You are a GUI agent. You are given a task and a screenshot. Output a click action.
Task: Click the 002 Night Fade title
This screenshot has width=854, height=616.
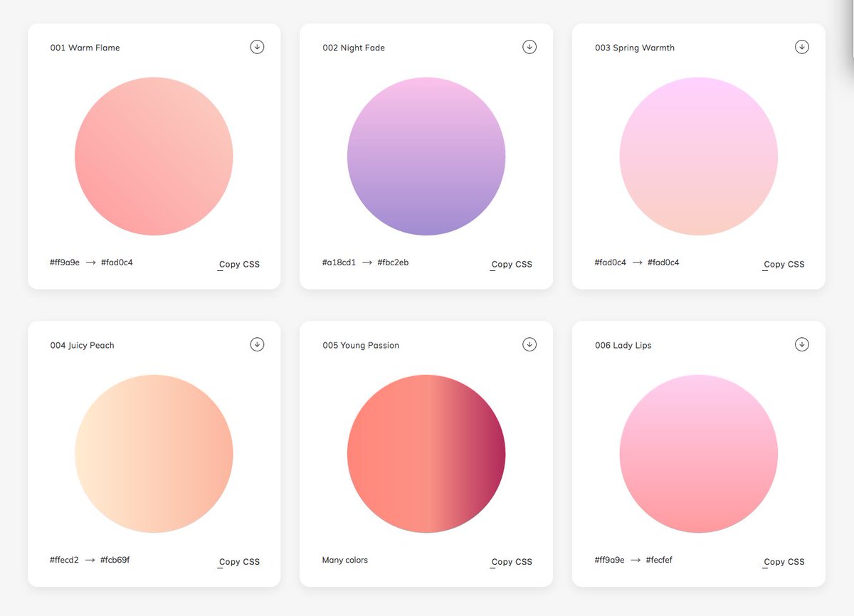354,48
